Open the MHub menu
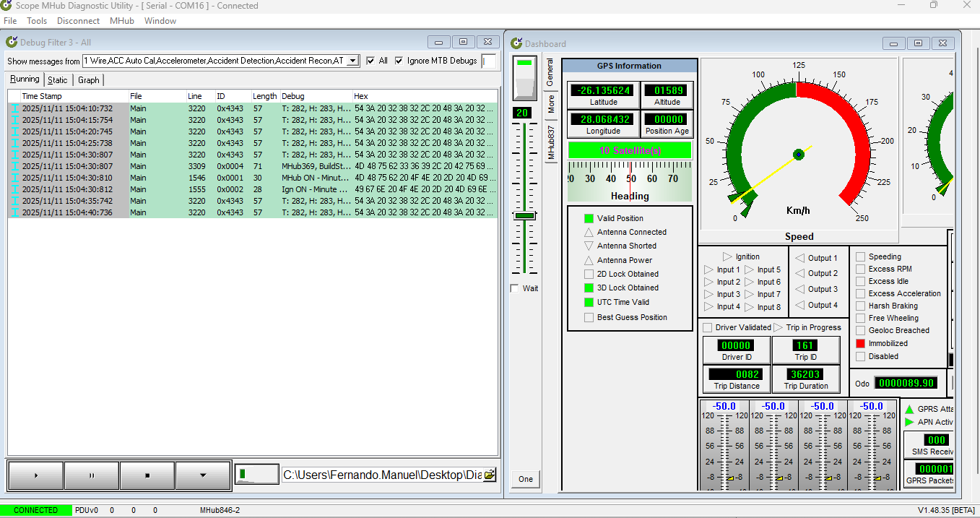 coord(122,21)
